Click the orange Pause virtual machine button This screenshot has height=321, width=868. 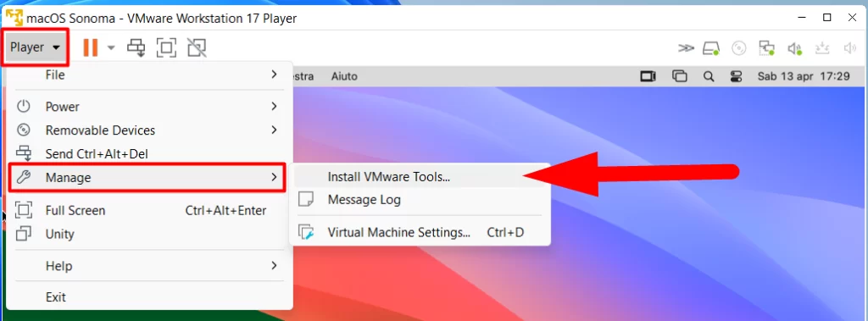click(x=90, y=47)
